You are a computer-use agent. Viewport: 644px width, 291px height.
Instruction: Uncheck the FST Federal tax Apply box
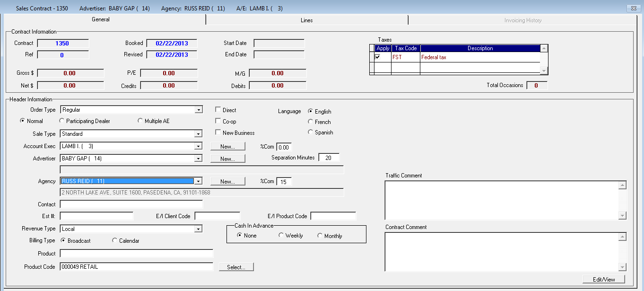[x=377, y=57]
